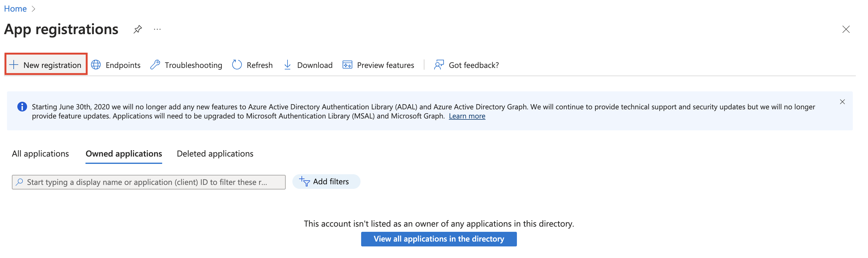Click the Refresh circular arrow icon

click(x=237, y=65)
